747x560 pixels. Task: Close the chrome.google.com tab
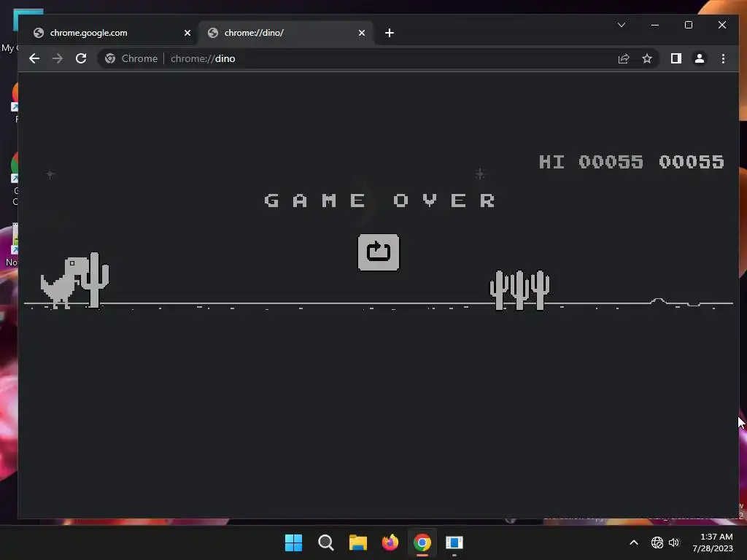coord(187,33)
